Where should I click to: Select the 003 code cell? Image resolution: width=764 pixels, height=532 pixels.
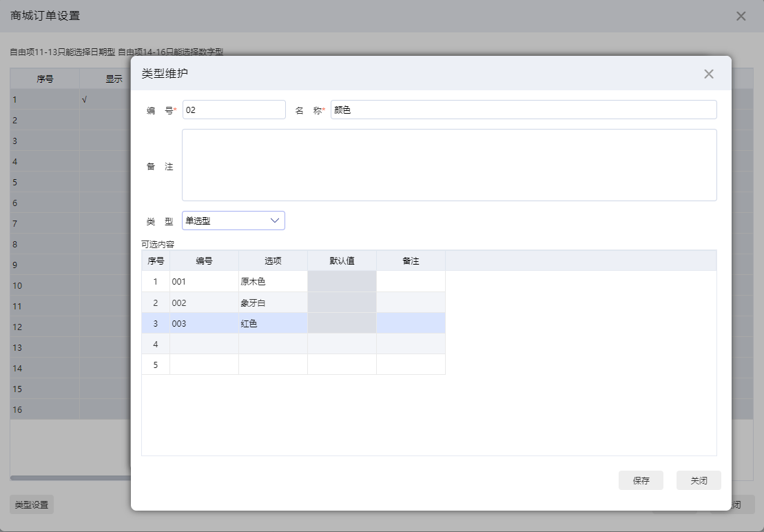pyautogui.click(x=204, y=323)
